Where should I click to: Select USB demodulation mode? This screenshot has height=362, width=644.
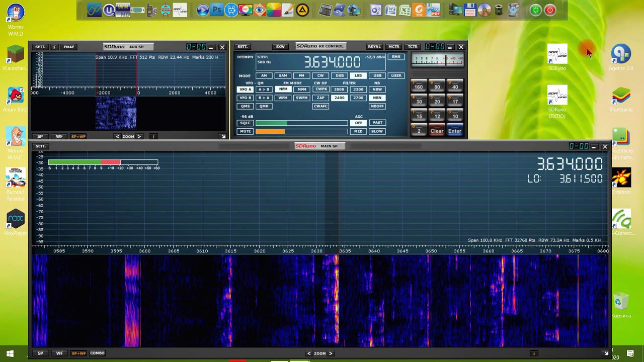pos(377,76)
